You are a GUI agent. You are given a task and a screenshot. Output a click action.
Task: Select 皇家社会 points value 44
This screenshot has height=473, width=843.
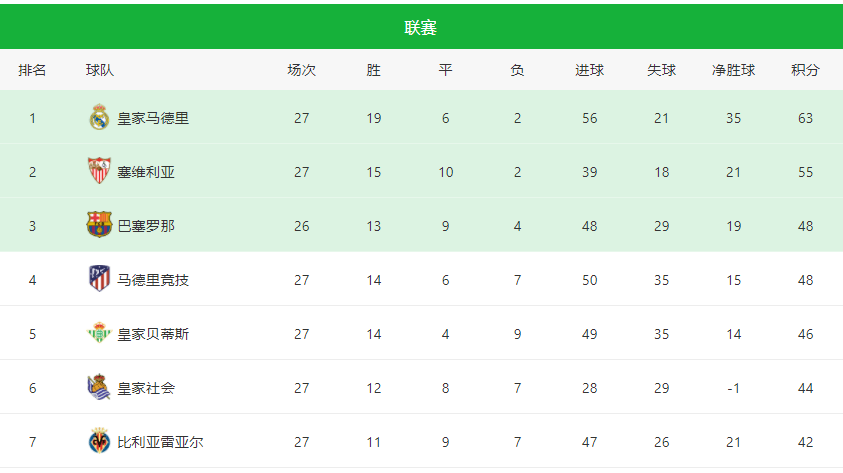(x=805, y=388)
